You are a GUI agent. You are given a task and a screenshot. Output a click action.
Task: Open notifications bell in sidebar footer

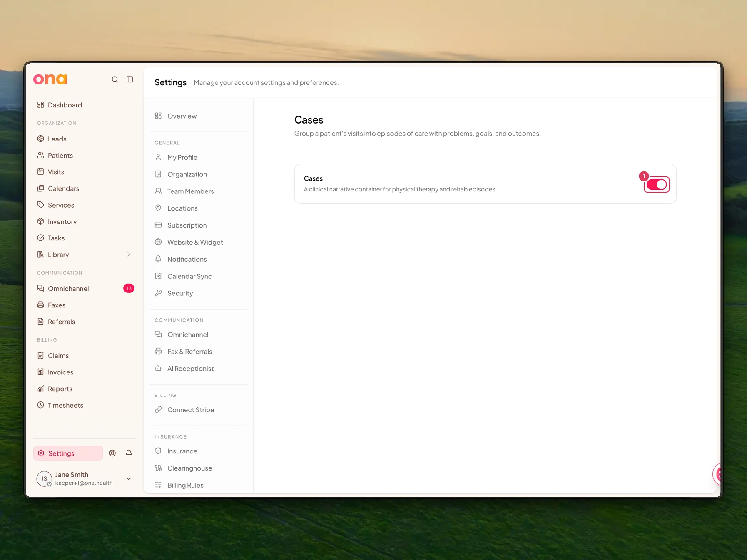tap(129, 453)
